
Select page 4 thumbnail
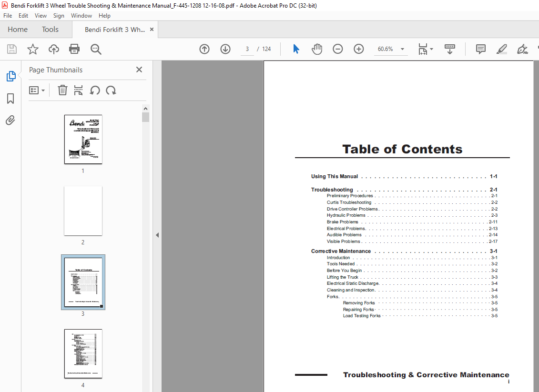83,353
